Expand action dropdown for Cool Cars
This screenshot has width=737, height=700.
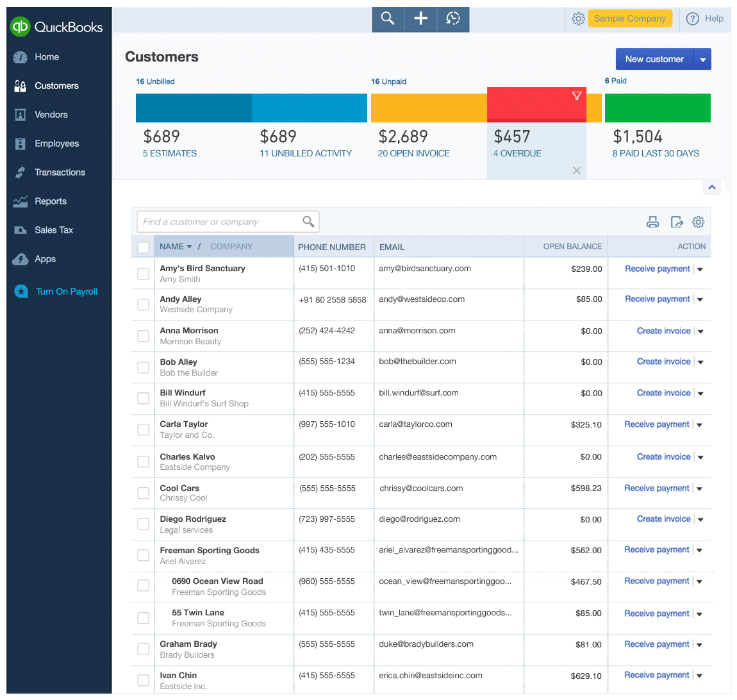click(x=700, y=489)
